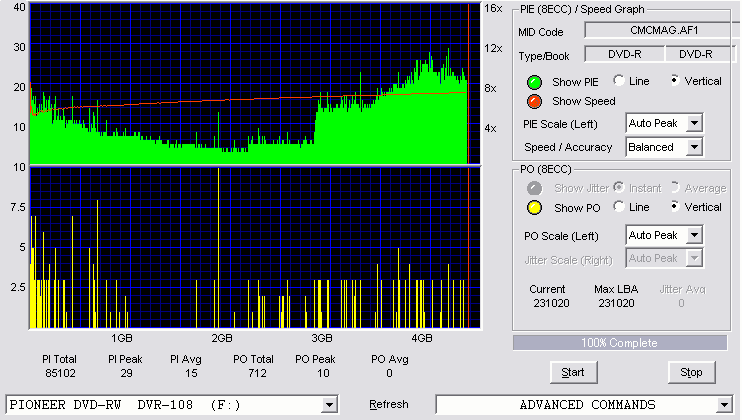The image size is (742, 420).
Task: Click the CMCMAG.AF1 MID Code field
Action: [662, 30]
